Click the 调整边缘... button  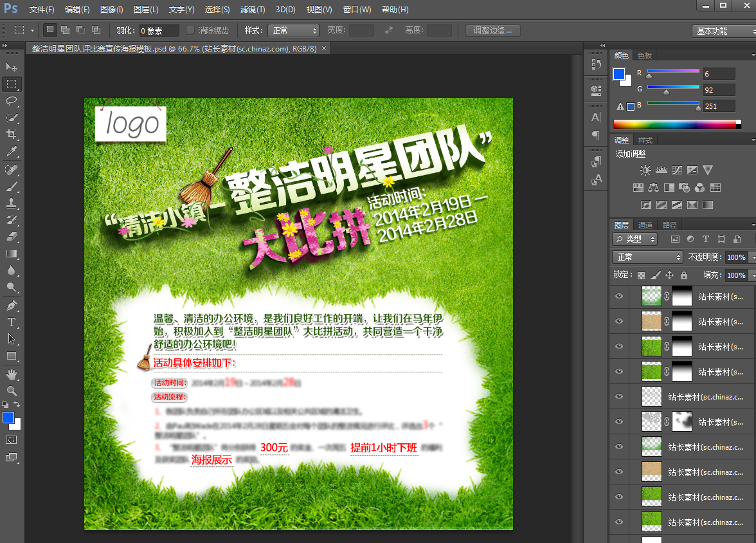tap(492, 30)
